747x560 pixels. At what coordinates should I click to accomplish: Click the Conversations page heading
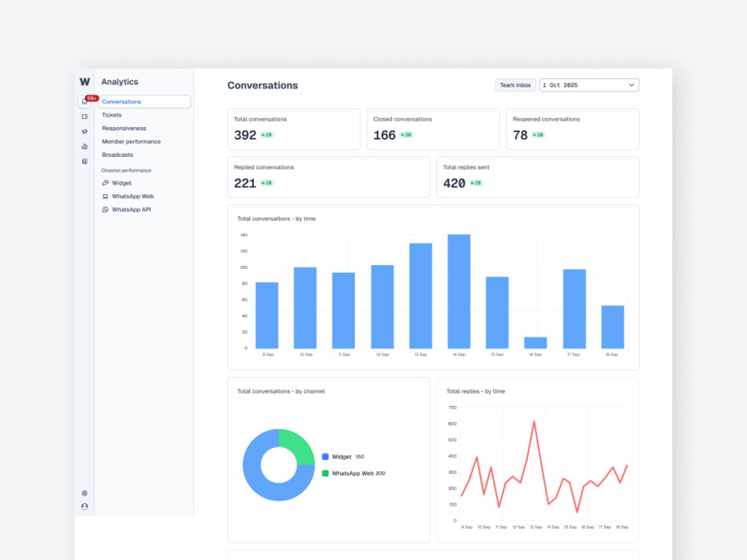(262, 85)
